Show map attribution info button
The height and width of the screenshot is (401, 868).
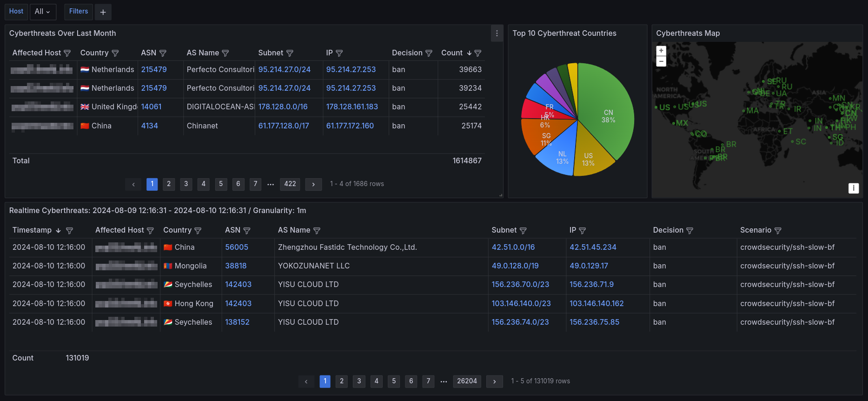pyautogui.click(x=853, y=188)
